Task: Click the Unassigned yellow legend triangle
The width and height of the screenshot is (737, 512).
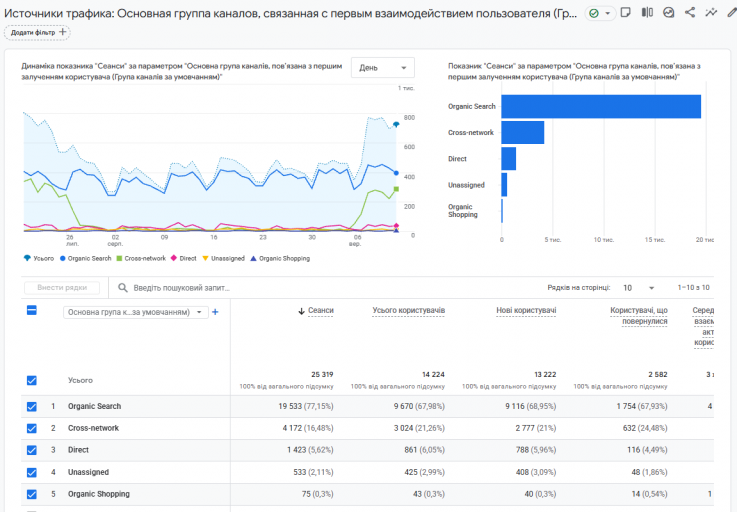Action: 205,258
